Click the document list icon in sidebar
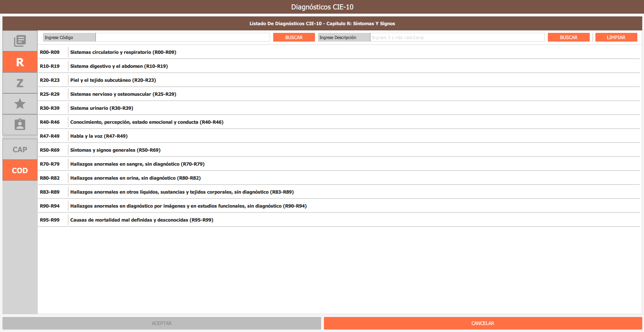The image size is (644, 332). pos(20,41)
